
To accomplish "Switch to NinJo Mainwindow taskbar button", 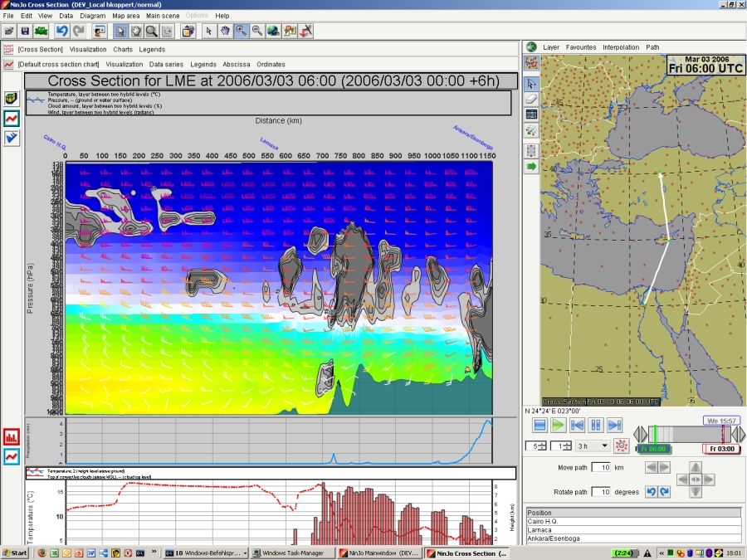I will click(379, 553).
